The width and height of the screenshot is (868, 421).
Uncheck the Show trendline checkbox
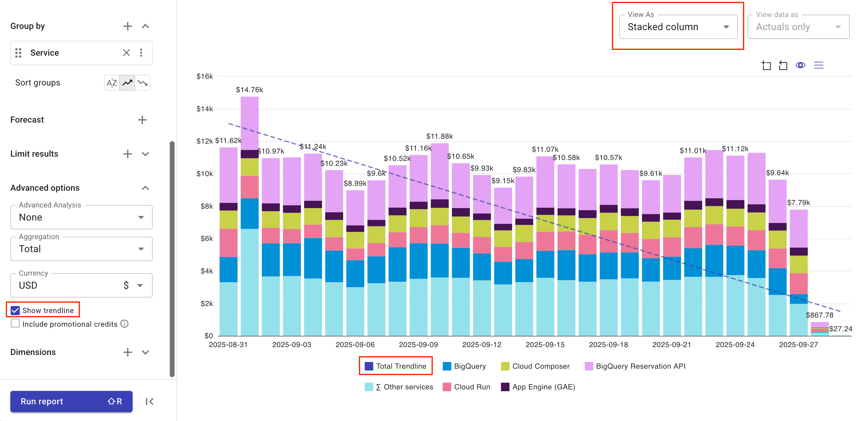15,310
